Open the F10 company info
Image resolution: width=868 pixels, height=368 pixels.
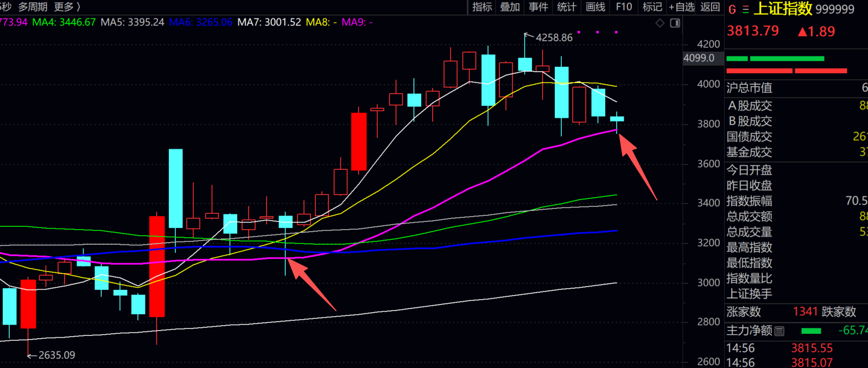pyautogui.click(x=624, y=7)
